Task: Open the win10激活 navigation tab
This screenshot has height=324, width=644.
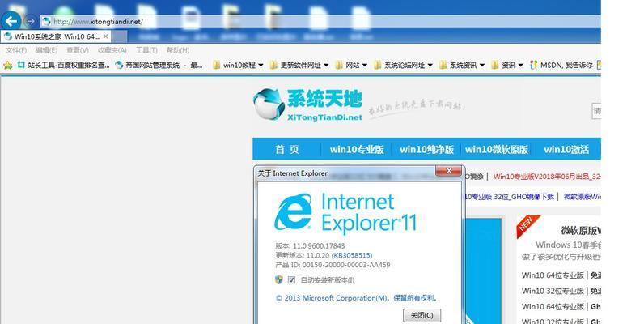Action: 566,150
